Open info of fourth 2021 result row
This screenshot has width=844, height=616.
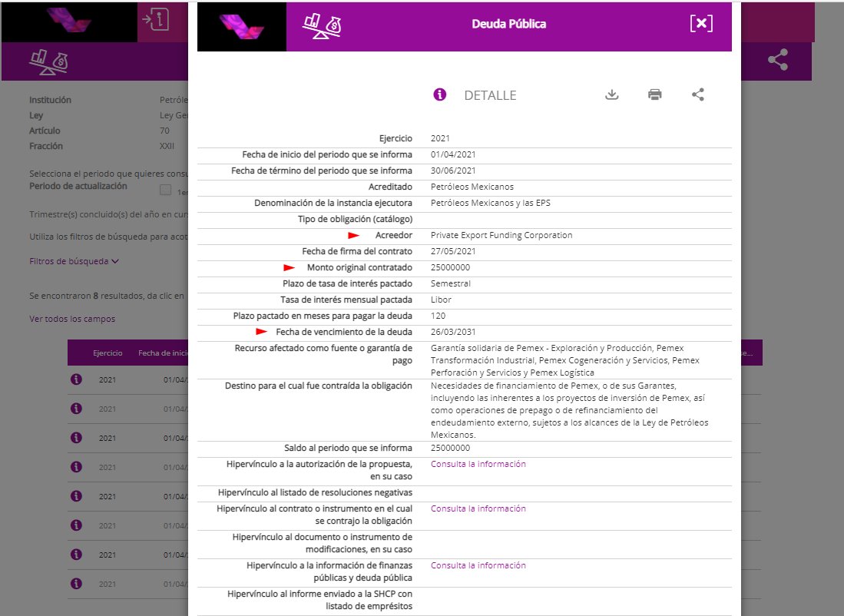pos(77,466)
